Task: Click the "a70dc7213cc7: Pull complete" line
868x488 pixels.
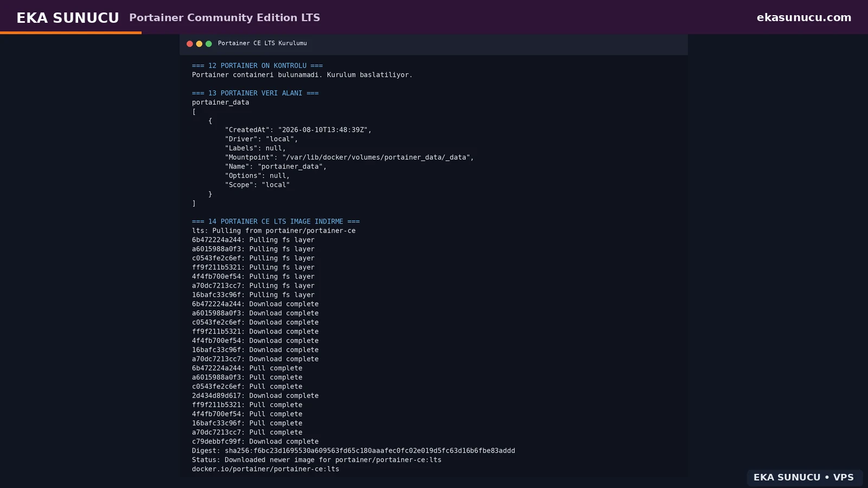Action: click(247, 434)
